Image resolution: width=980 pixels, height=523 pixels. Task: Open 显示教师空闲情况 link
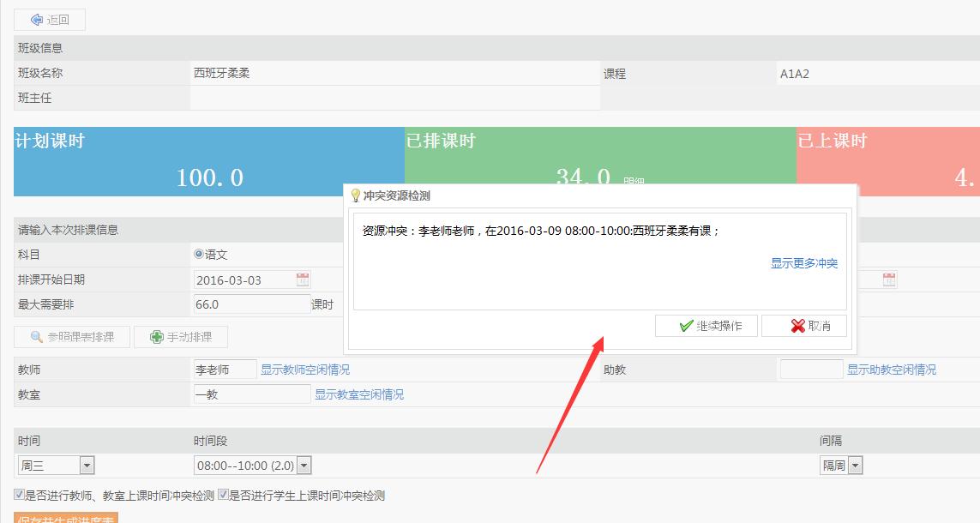click(305, 370)
